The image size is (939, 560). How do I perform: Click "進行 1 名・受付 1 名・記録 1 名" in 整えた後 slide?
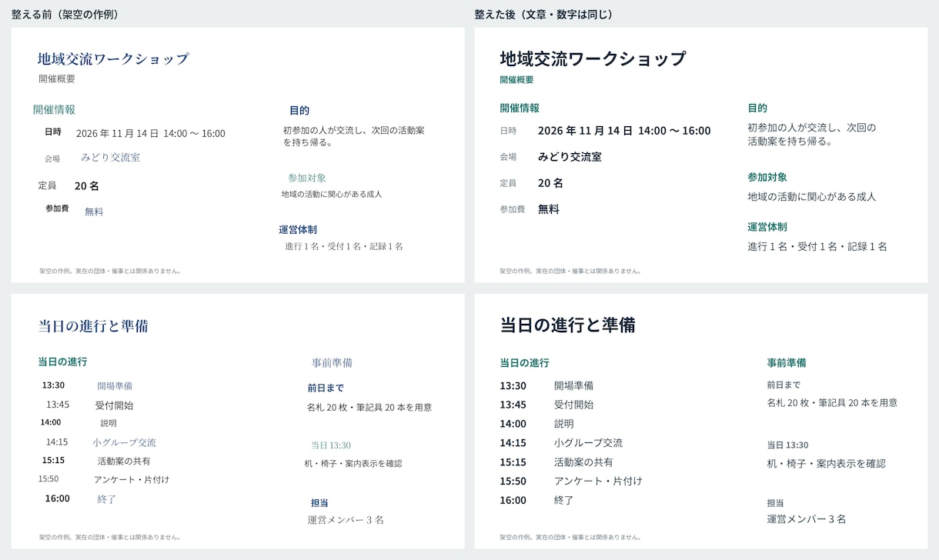[817, 247]
